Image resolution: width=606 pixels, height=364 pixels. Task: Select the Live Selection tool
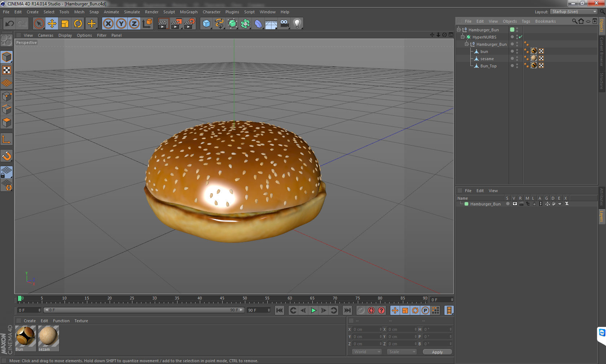[x=39, y=24]
